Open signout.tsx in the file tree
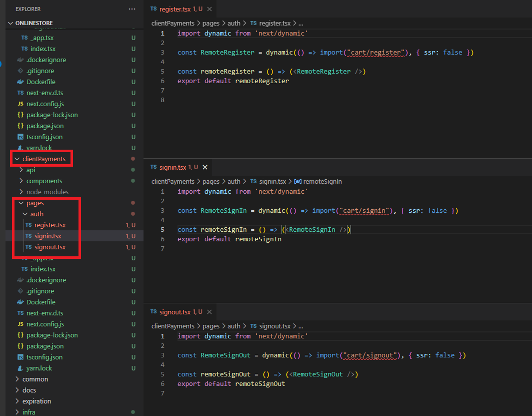 49,247
